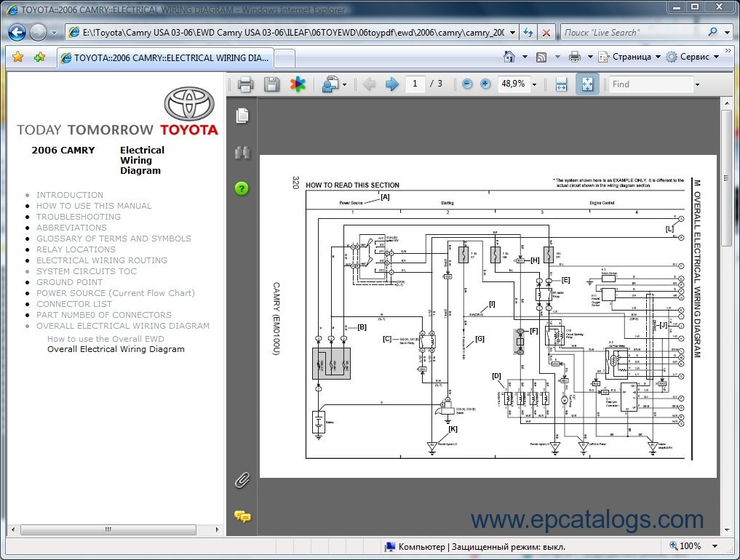Screen dimensions: 740x560
Task: Open the RELAY LOCATIONS link
Action: point(76,249)
